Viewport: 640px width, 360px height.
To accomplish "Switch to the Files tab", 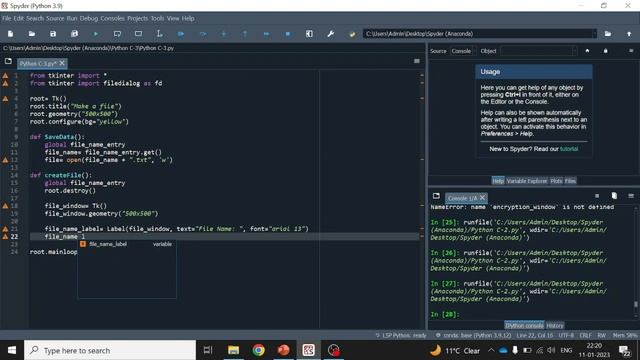I will click(x=570, y=181).
